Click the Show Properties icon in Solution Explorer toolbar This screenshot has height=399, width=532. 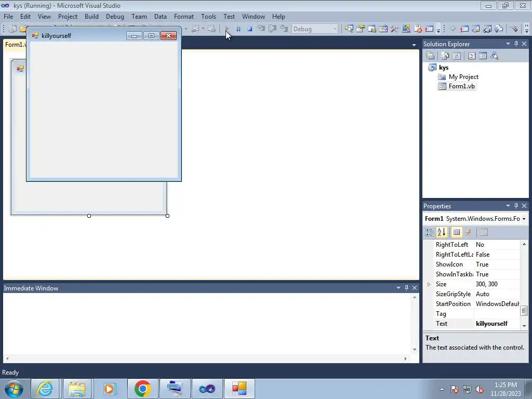[x=430, y=56]
